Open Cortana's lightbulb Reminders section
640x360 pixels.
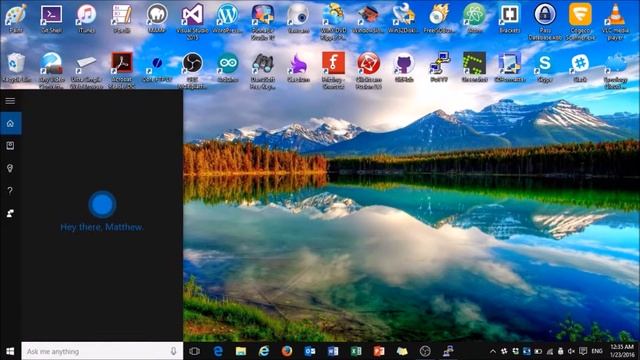point(10,168)
